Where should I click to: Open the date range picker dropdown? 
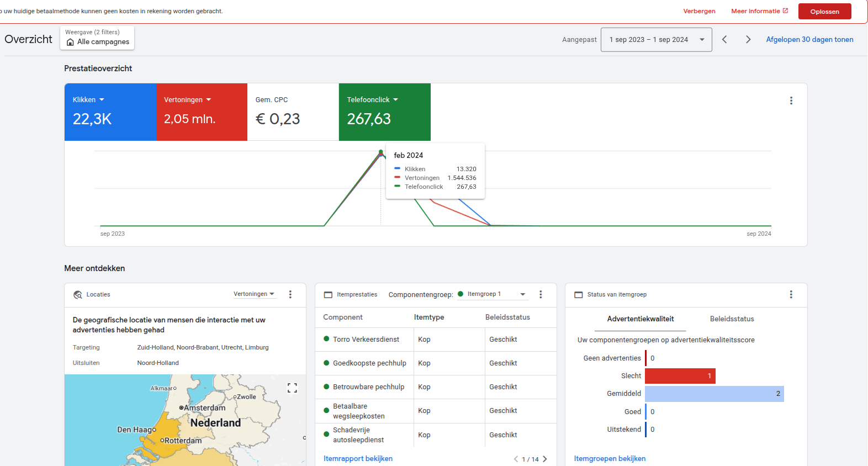(657, 40)
